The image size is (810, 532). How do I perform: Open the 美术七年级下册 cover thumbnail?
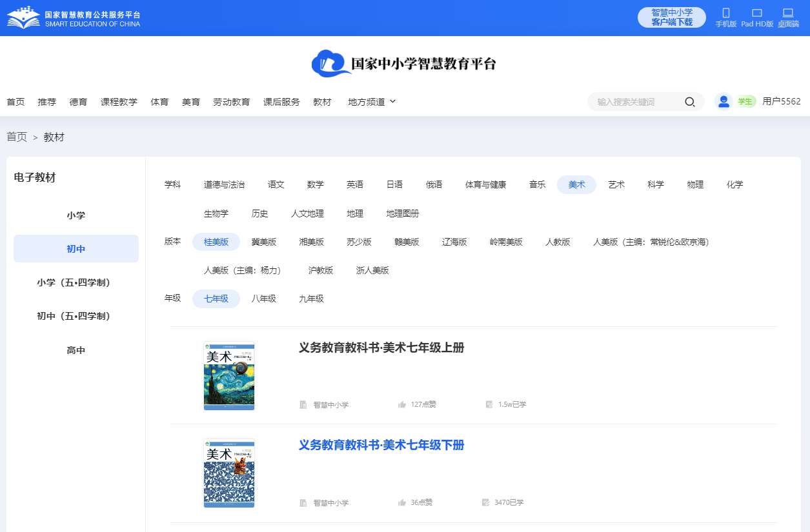[229, 473]
